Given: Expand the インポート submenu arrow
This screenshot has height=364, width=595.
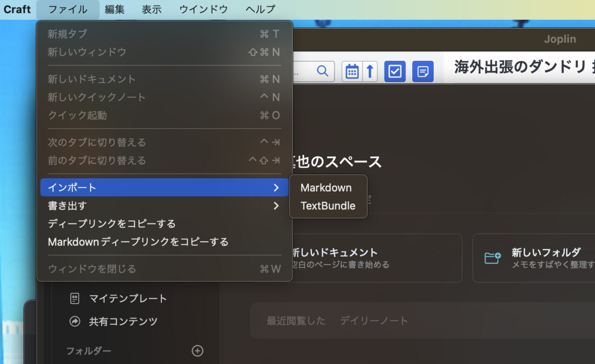Looking at the screenshot, I should pos(276,188).
